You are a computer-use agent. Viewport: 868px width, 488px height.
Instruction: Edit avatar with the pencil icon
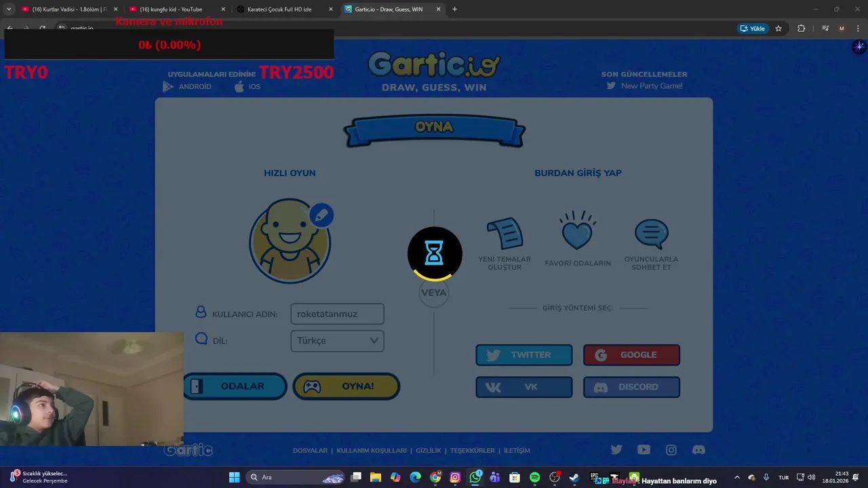point(321,215)
